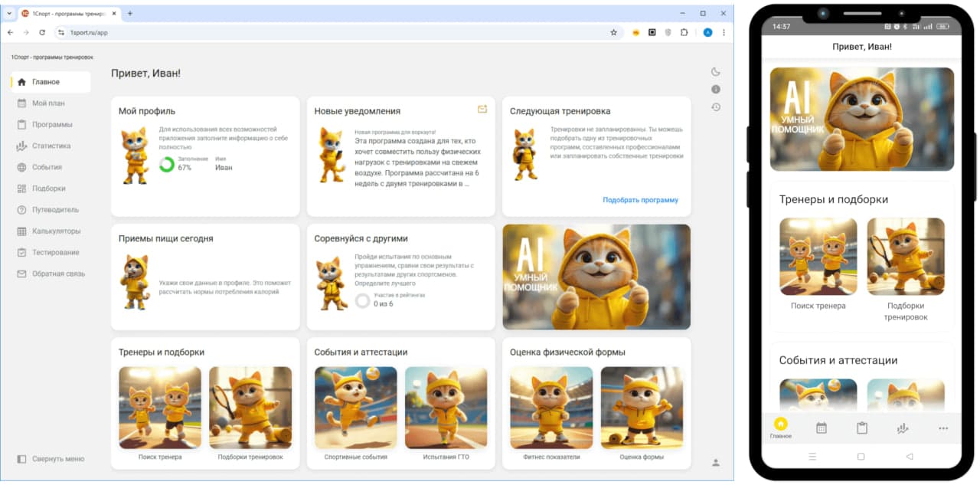
Task: Tap Подборки тренировок thumbnail on the phone
Action: (x=906, y=257)
